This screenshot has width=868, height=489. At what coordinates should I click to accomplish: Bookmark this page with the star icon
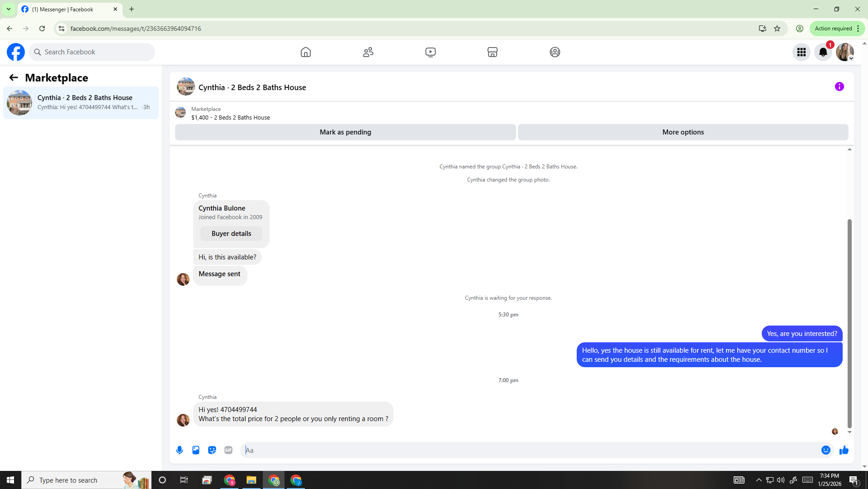point(777,29)
